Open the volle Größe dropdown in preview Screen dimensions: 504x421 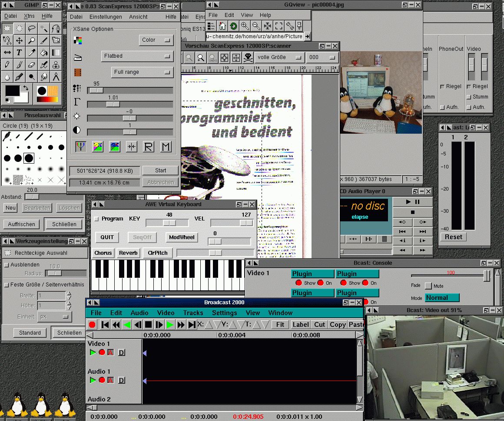[x=279, y=57]
